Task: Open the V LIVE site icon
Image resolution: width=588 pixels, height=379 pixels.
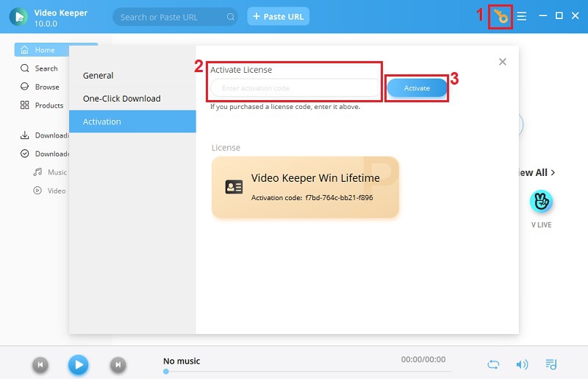Action: point(541,202)
